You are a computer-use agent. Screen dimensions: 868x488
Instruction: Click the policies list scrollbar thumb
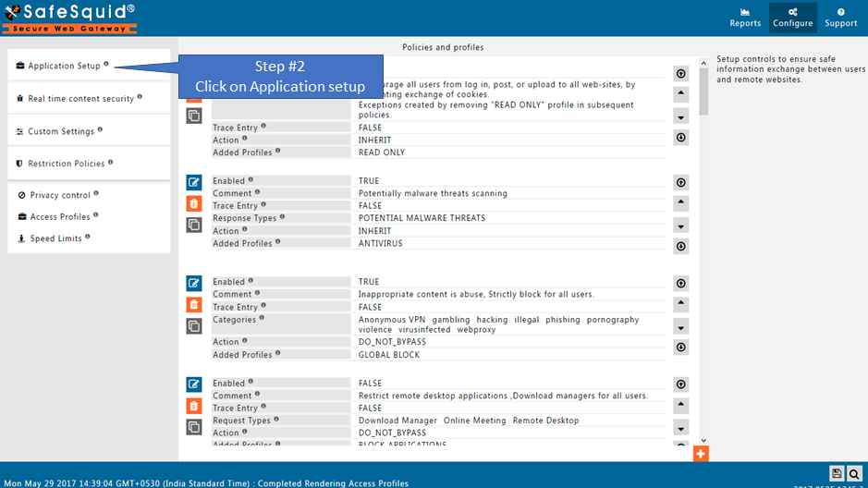click(x=703, y=91)
